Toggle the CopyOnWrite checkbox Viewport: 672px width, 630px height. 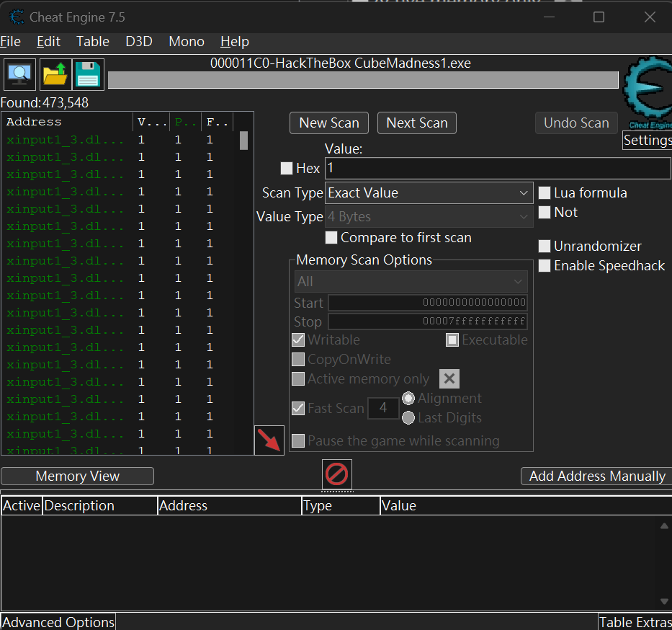tap(298, 360)
